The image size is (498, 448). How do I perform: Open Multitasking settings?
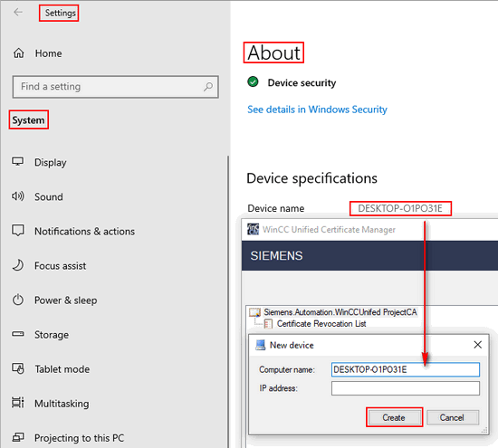point(62,404)
